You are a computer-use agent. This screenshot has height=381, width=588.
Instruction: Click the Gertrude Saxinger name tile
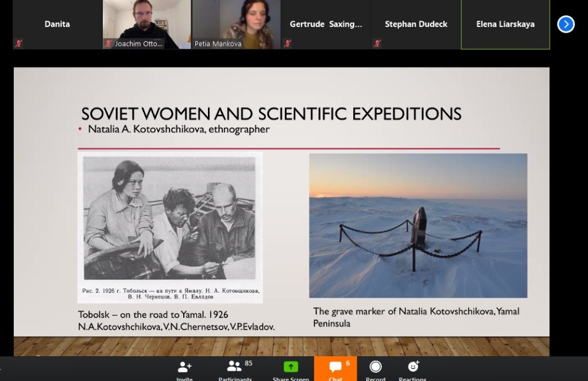click(x=326, y=24)
